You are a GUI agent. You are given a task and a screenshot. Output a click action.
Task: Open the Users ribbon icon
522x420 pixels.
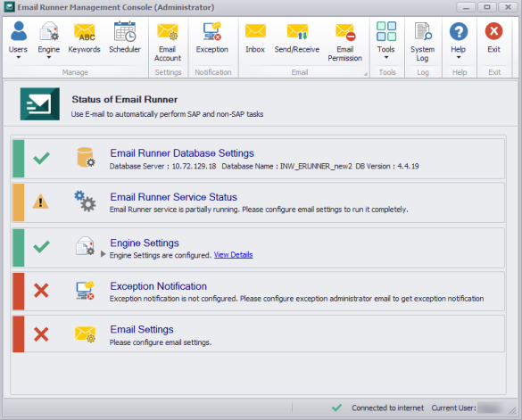19,31
